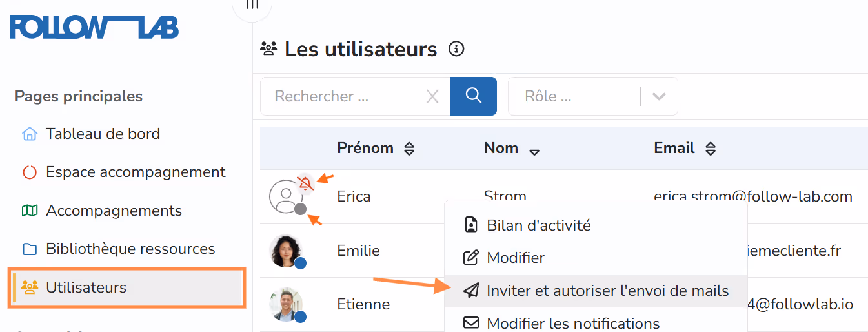This screenshot has width=868, height=332.
Task: Choose Bilan d'activité from context menu
Action: tap(596, 225)
